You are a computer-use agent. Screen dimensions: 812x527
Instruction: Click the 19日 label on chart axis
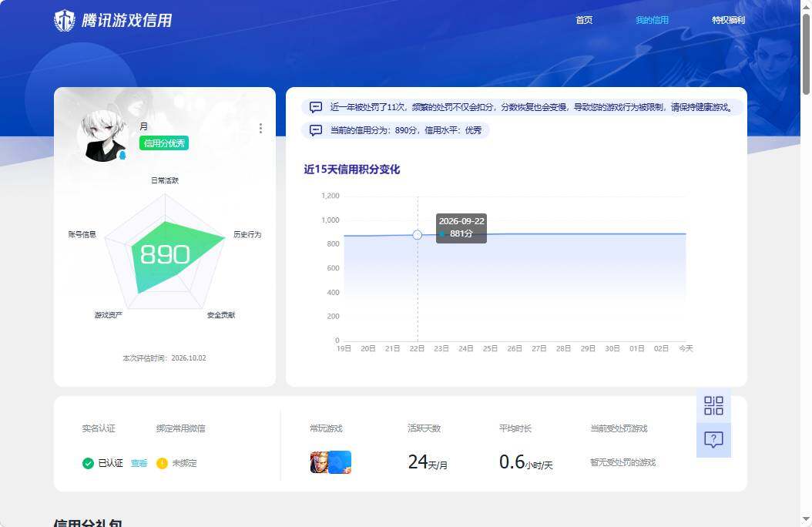click(x=344, y=348)
